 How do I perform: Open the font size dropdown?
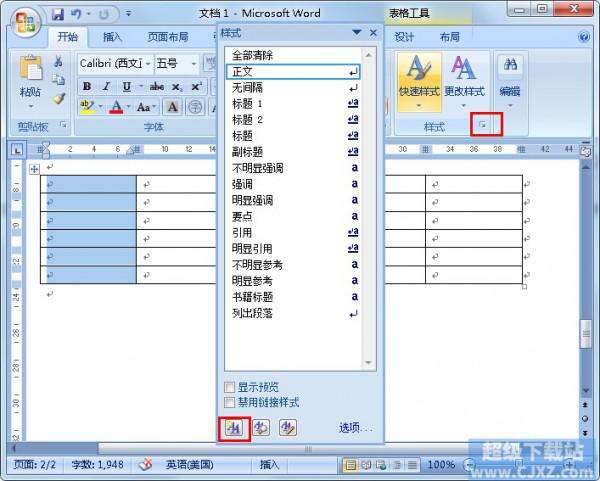(194, 64)
